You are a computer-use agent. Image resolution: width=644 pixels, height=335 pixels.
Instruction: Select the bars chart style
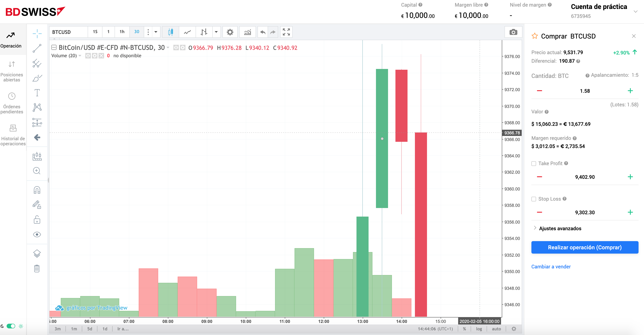point(204,32)
